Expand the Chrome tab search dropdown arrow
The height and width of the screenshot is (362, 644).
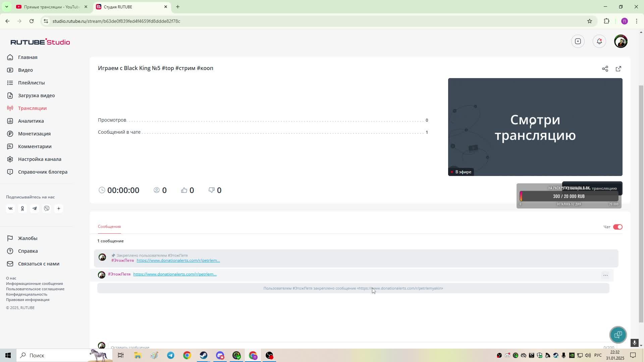tap(6, 7)
